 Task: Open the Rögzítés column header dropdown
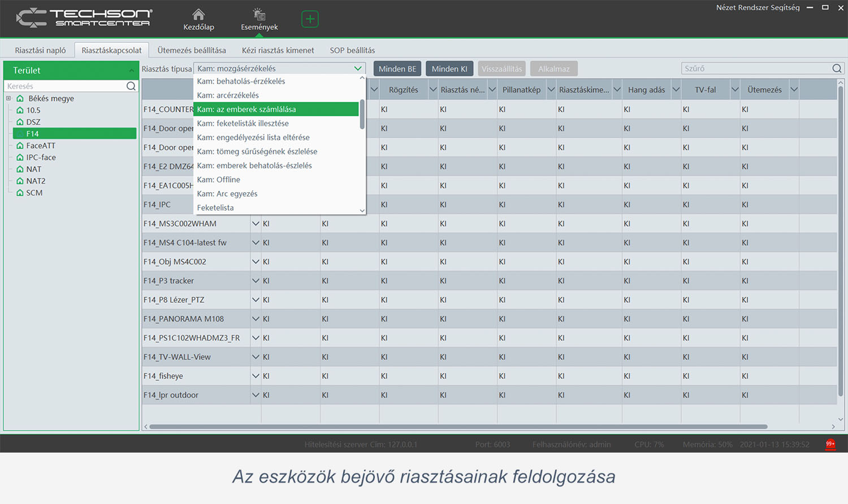(x=433, y=90)
